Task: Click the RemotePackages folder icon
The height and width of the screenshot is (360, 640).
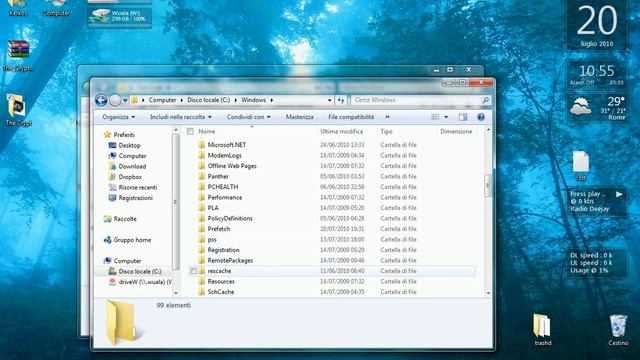Action: [x=201, y=260]
